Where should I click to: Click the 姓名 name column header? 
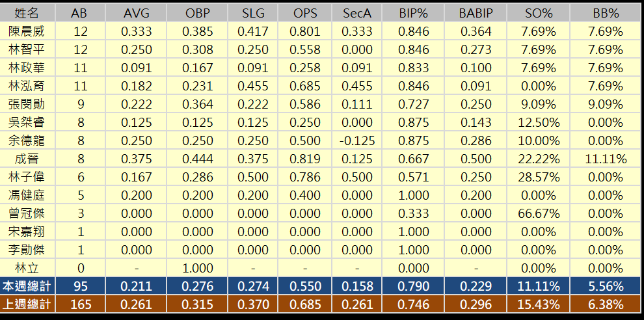(27, 13)
